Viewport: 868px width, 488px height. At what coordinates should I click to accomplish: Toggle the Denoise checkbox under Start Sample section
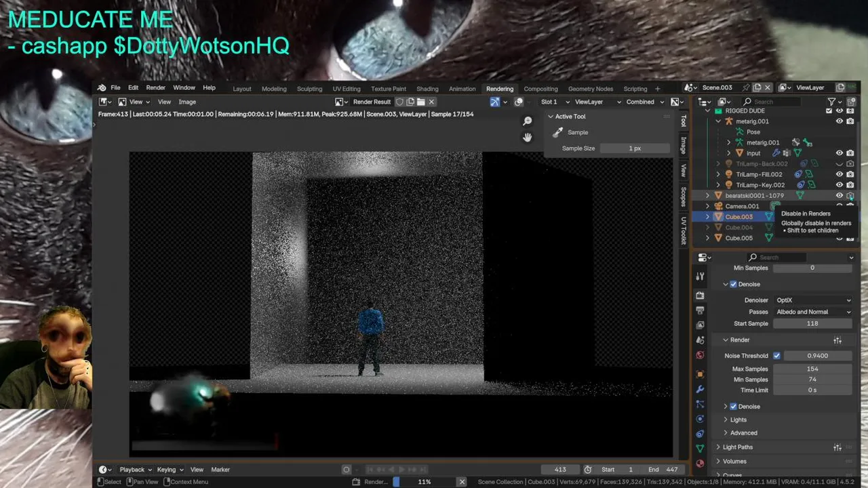pos(733,284)
